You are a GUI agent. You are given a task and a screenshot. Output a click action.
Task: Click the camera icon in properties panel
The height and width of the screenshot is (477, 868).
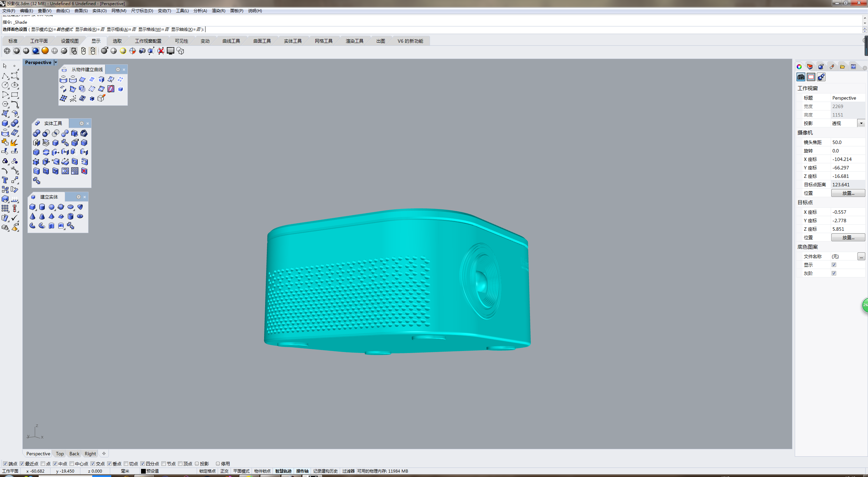(801, 77)
